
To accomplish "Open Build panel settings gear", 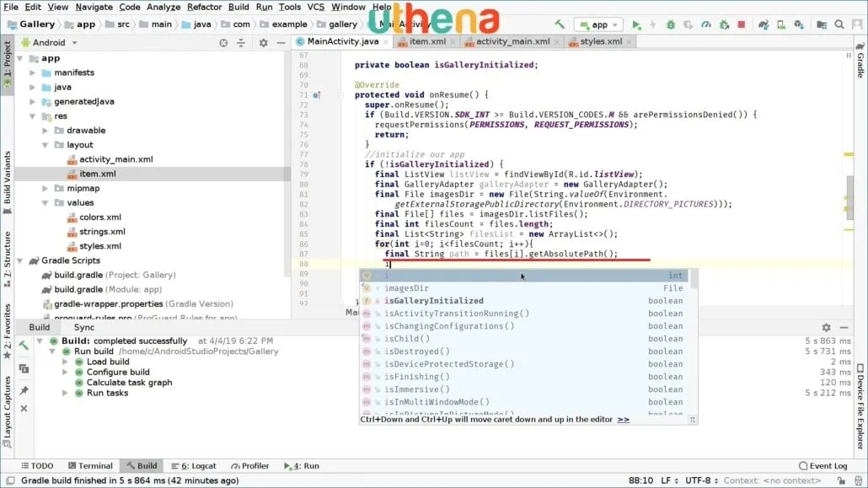I will pyautogui.click(x=826, y=327).
